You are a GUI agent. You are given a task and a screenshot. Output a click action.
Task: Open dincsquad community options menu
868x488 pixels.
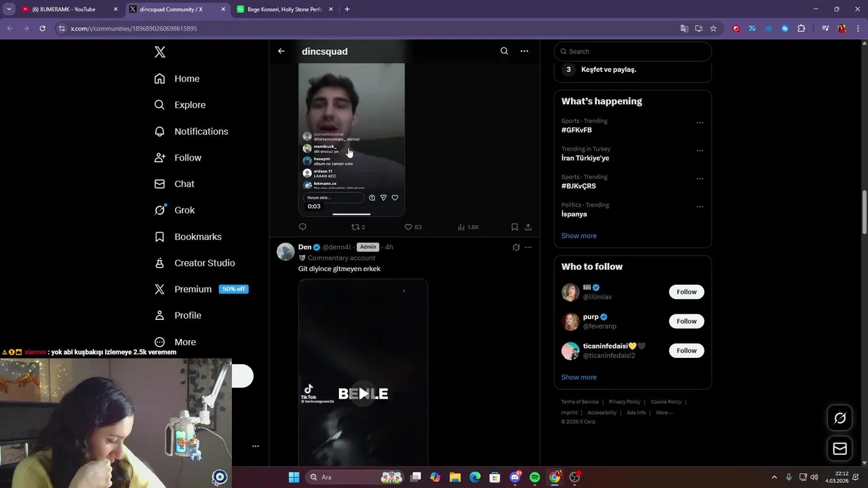tap(524, 51)
